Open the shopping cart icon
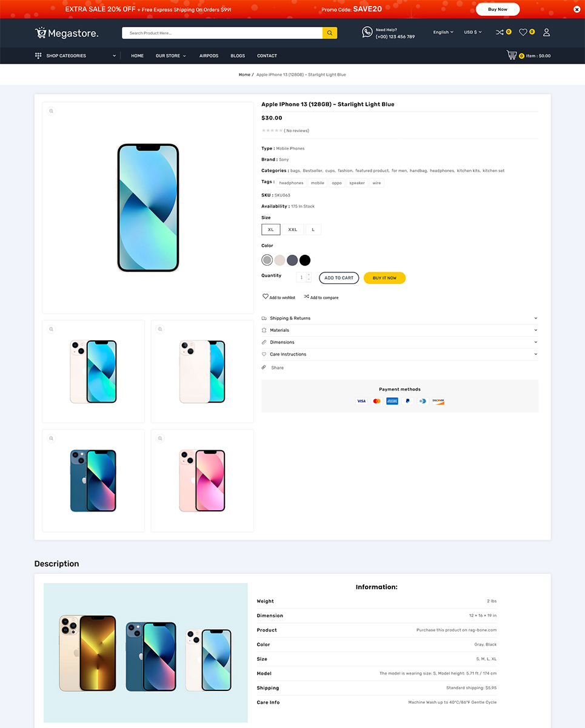The image size is (585, 728). 512,55
